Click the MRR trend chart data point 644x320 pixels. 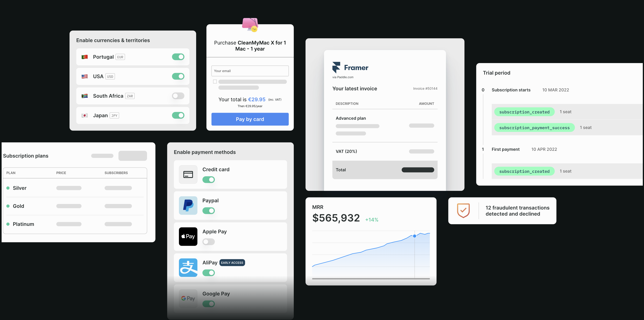click(x=415, y=236)
